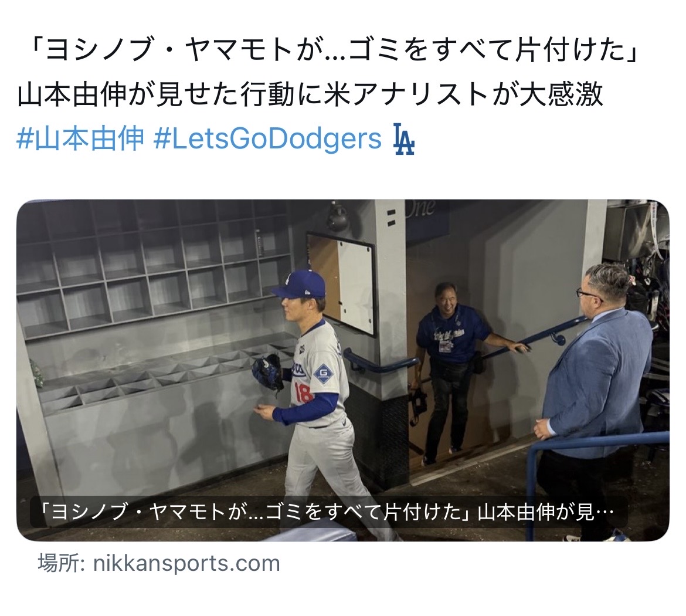Click the post text line 山本由伸が見せた行動
Image resolution: width=686 pixels, height=616 pixels.
[310, 94]
